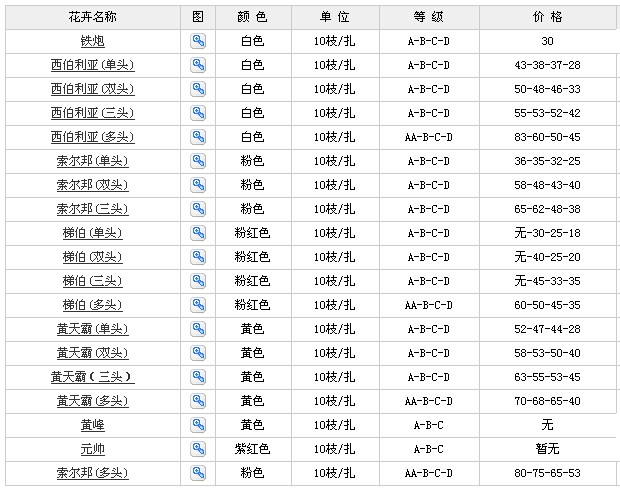Click magnifier icon in 西伯利亚(三头) row
Viewport: 620px width, 493px height.
point(198,113)
